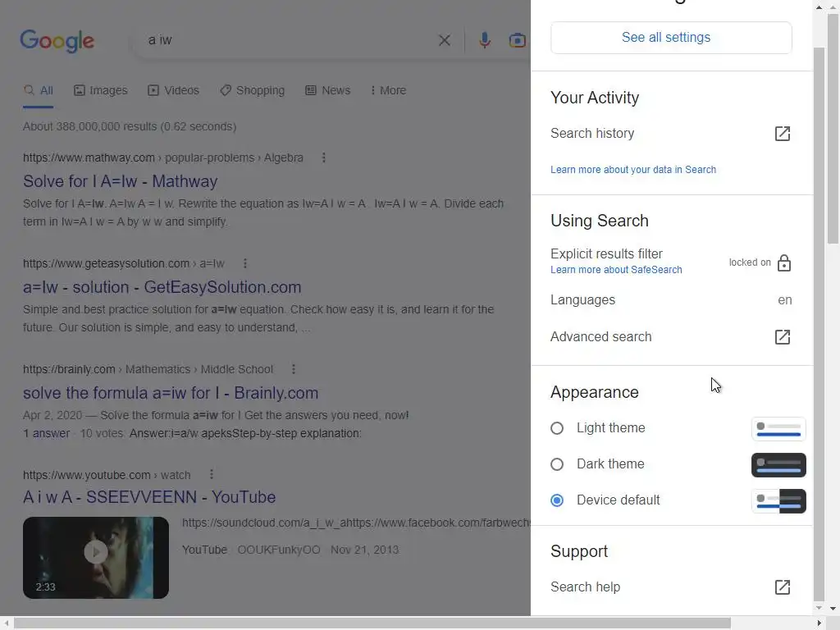Switch to the All results tab
This screenshot has width=840, height=630.
pyautogui.click(x=38, y=90)
